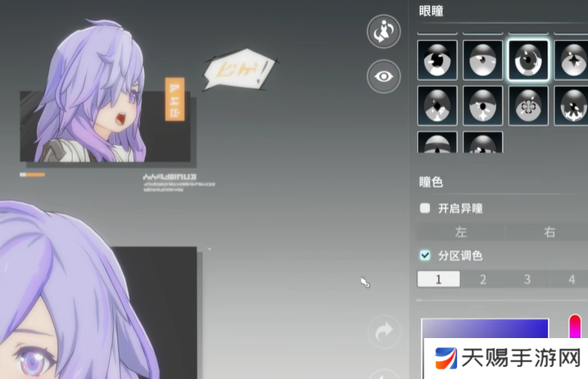The image size is (588, 379).
Task: Pick a shade in the purple color field
Action: (x=485, y=328)
